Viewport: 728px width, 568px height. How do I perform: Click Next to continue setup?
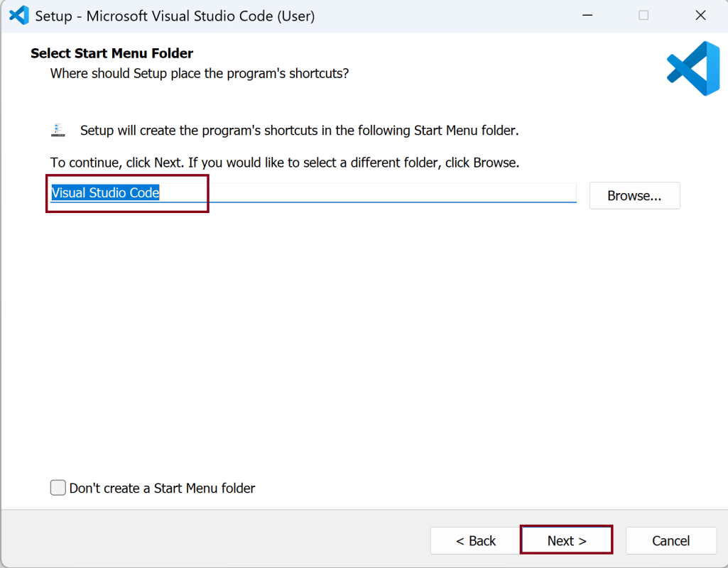tap(567, 541)
